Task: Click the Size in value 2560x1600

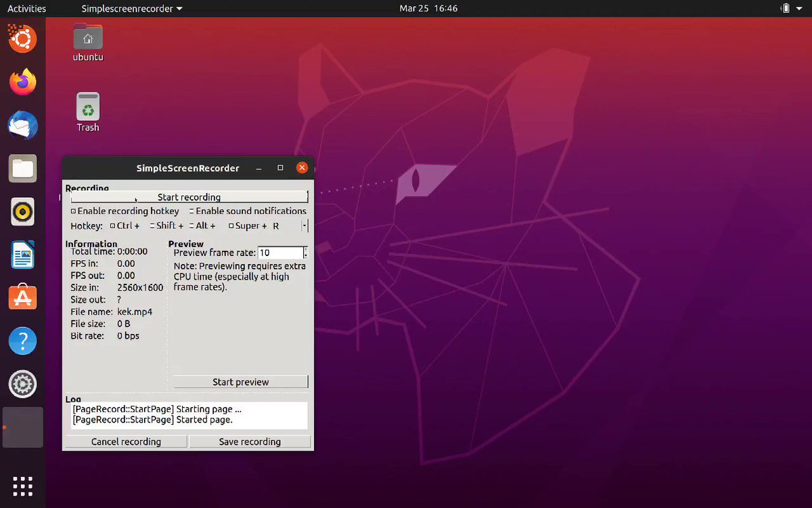Action: [x=140, y=287]
